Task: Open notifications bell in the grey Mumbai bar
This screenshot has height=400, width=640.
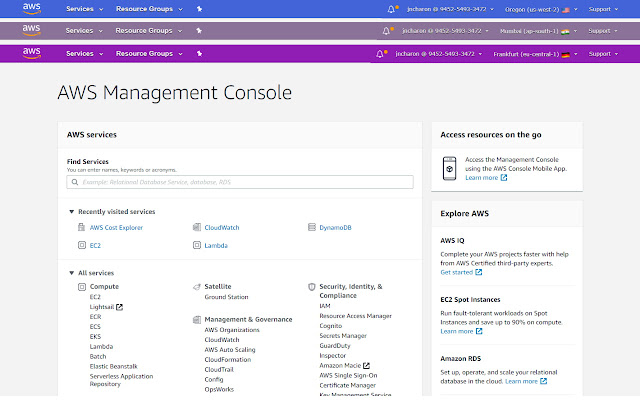Action: pos(387,31)
